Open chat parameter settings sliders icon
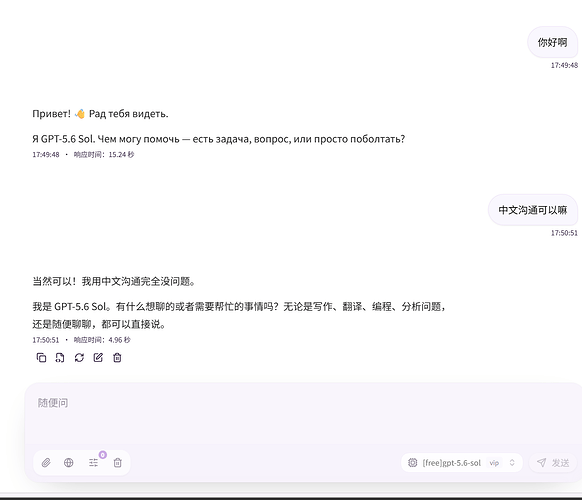The height and width of the screenshot is (500, 582). (93, 463)
